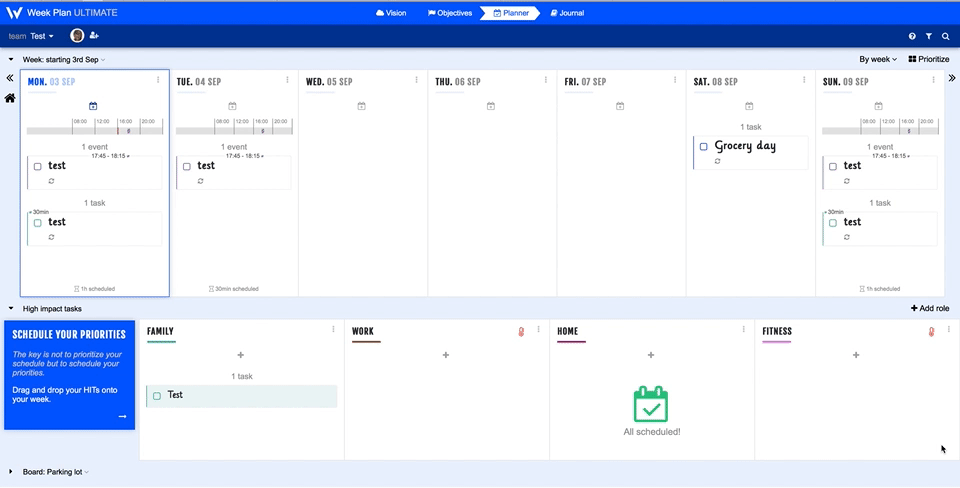Open Thursday 06 Sep options menu
The width and height of the screenshot is (960, 488).
pyautogui.click(x=546, y=80)
